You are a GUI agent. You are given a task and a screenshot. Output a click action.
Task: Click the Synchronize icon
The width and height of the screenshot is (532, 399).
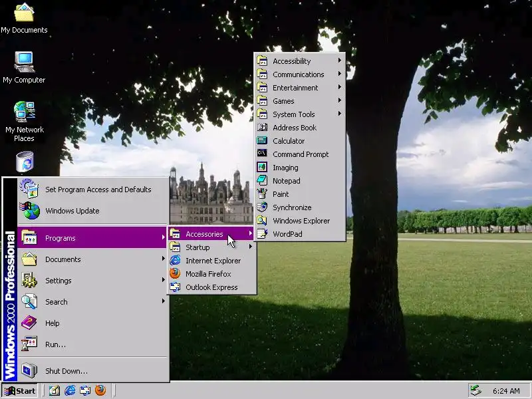click(262, 207)
